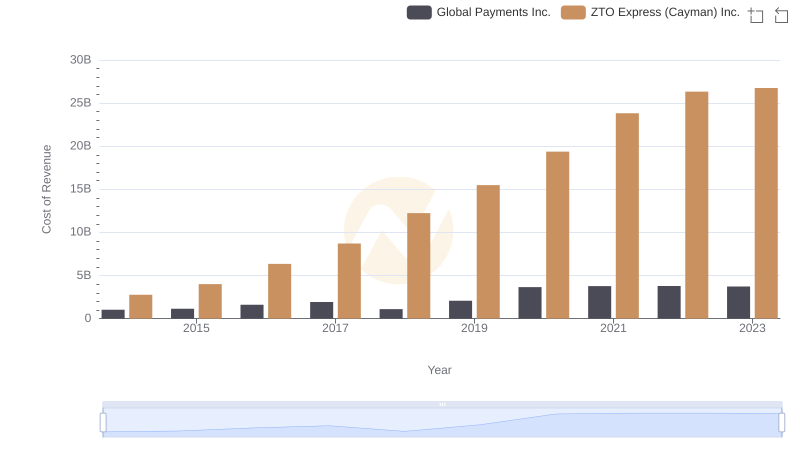Click the 2020 Global Payments bar
Viewport: 800px width, 461px height.
click(x=530, y=303)
